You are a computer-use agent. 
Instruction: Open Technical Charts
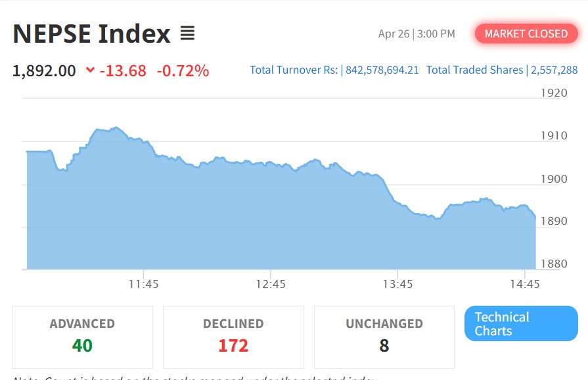[520, 323]
